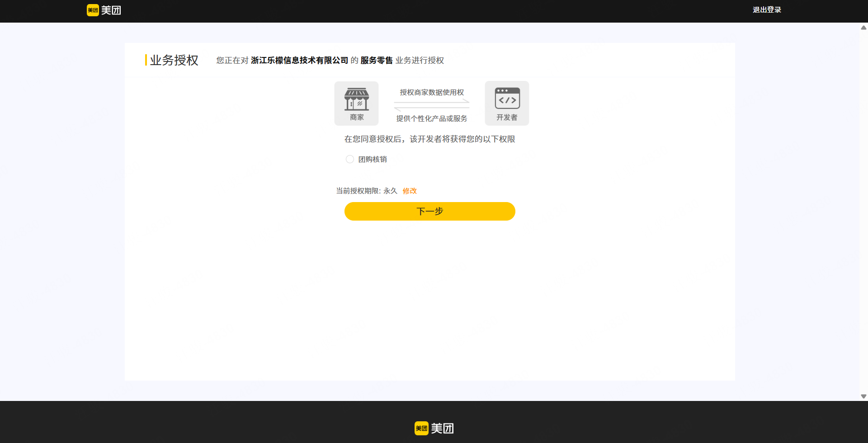Click the 服务零售 business text

[377, 61]
